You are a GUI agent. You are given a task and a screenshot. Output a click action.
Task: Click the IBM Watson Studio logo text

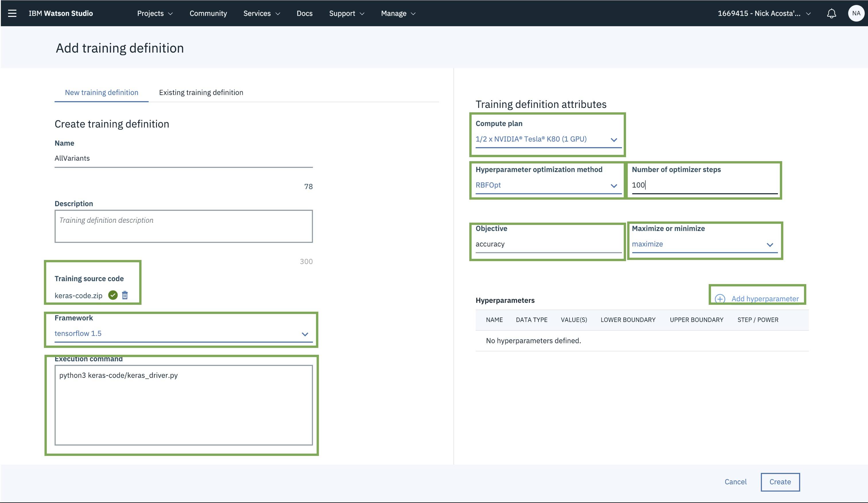61,14
